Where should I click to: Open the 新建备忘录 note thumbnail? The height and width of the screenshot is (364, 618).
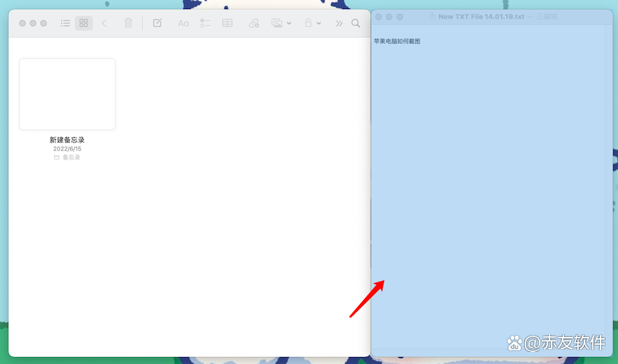click(68, 94)
